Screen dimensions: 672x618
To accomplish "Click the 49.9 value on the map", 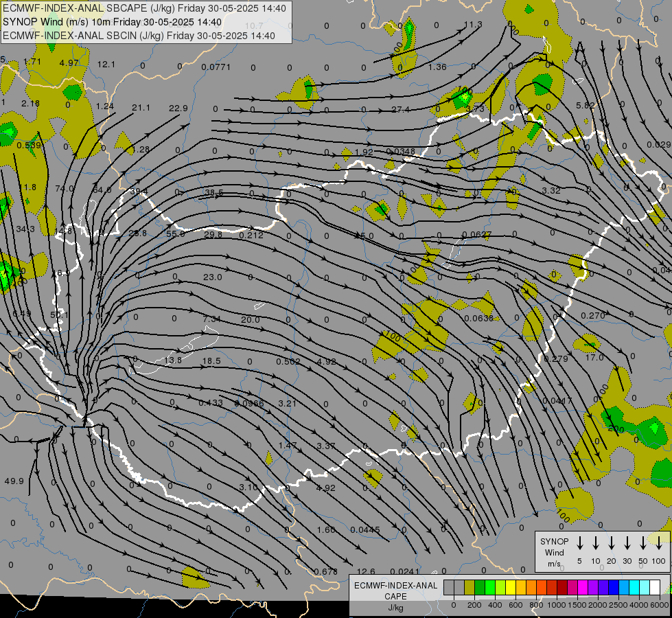I will pos(14,481).
